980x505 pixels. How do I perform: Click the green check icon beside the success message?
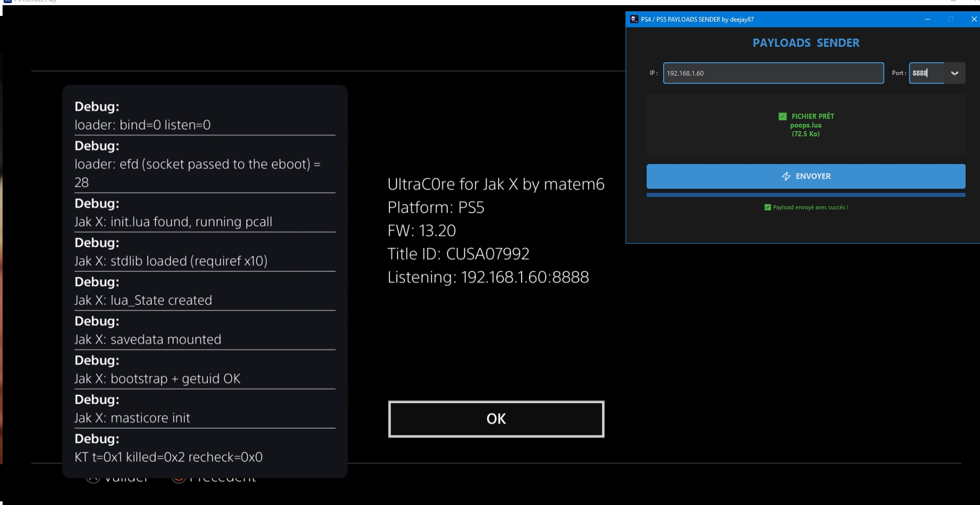click(768, 207)
